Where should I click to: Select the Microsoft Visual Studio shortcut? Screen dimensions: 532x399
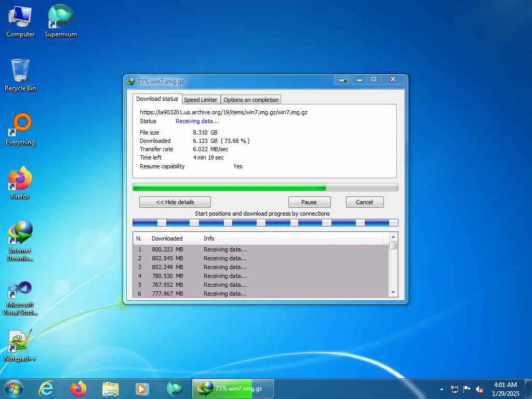pyautogui.click(x=20, y=299)
